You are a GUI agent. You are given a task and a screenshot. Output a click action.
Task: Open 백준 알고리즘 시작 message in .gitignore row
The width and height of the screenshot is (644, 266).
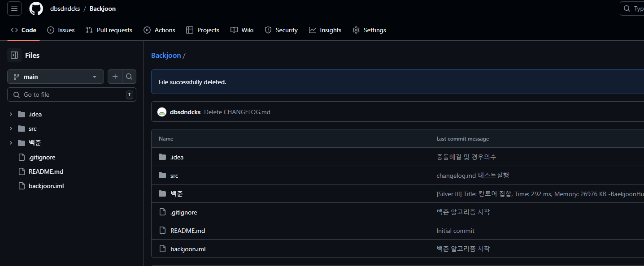pos(463,212)
